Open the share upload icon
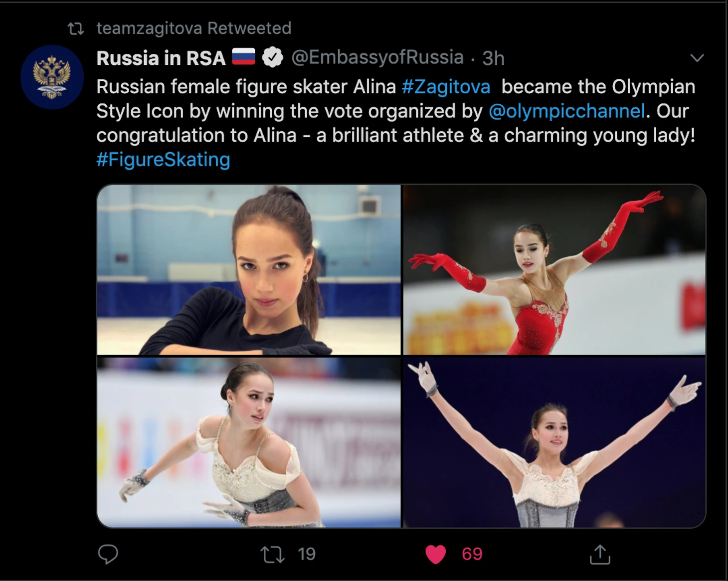728x581 pixels. (600, 554)
